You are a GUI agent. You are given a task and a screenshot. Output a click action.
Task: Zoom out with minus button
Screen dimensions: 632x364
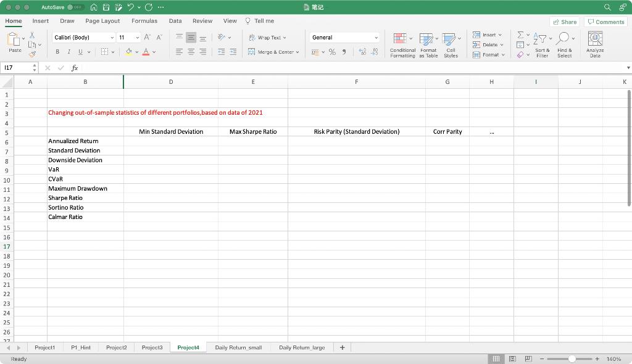click(x=542, y=359)
